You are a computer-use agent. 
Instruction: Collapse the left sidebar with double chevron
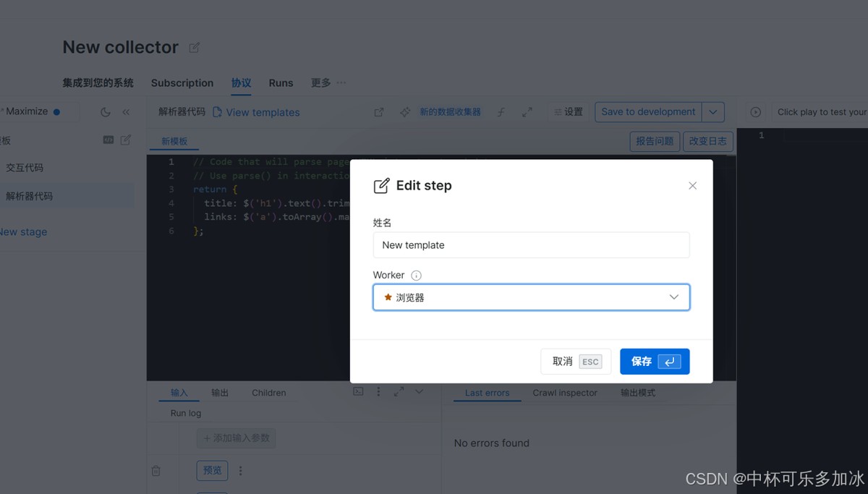pos(126,112)
